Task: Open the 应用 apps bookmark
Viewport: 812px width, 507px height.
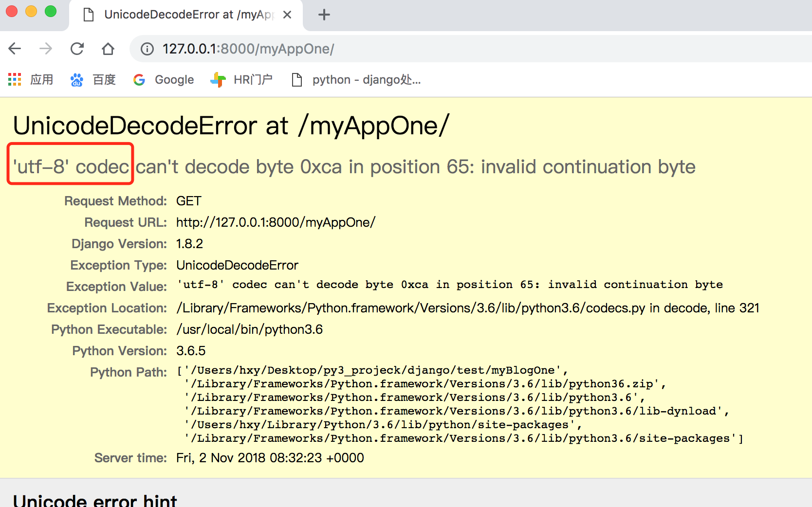Action: (31, 79)
